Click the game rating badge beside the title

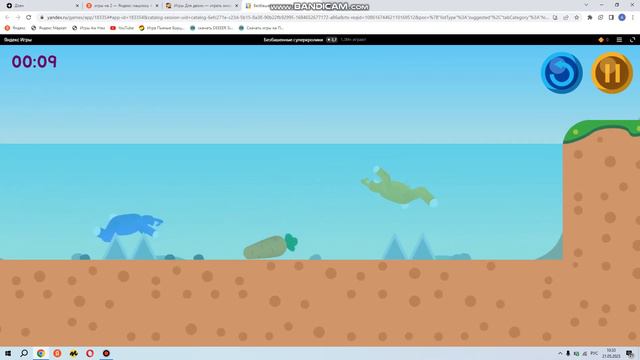pos(331,40)
